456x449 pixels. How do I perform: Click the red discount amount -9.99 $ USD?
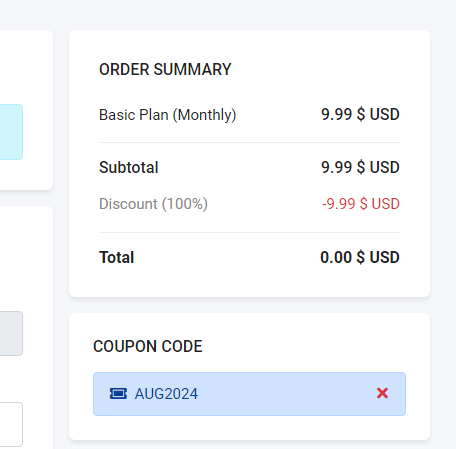[x=361, y=204]
